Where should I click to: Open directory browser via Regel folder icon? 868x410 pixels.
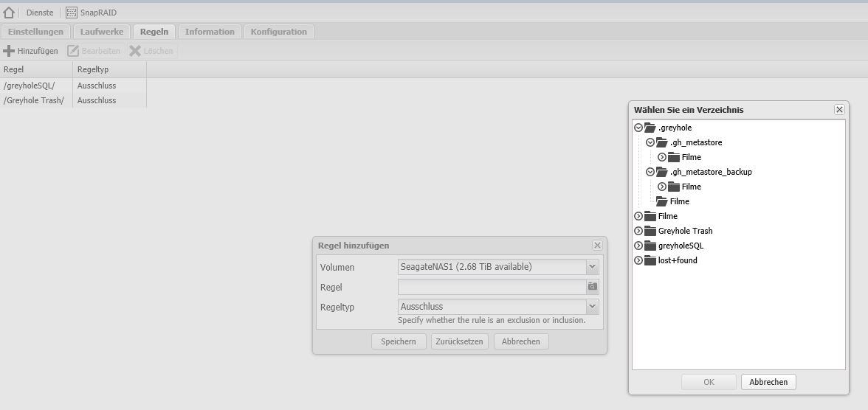tap(593, 287)
